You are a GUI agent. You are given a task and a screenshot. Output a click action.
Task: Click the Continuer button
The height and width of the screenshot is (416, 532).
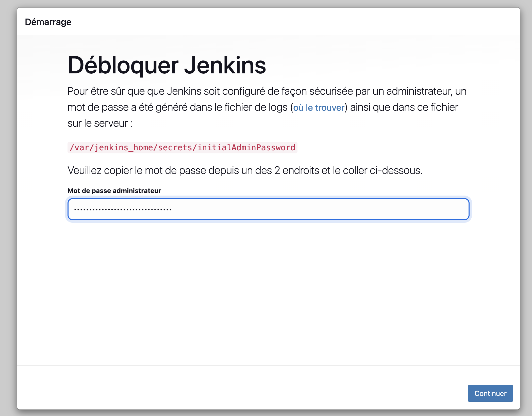pos(490,393)
